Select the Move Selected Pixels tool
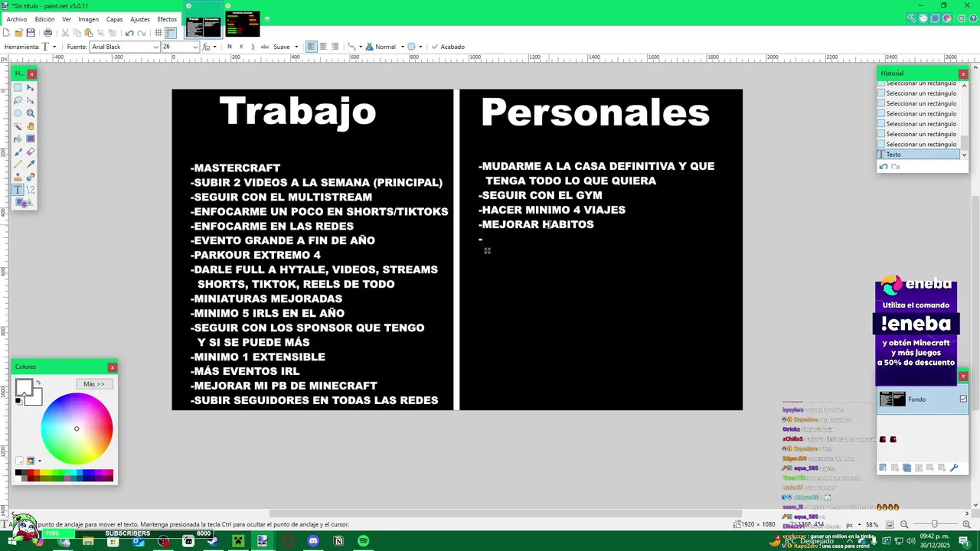 31,87
